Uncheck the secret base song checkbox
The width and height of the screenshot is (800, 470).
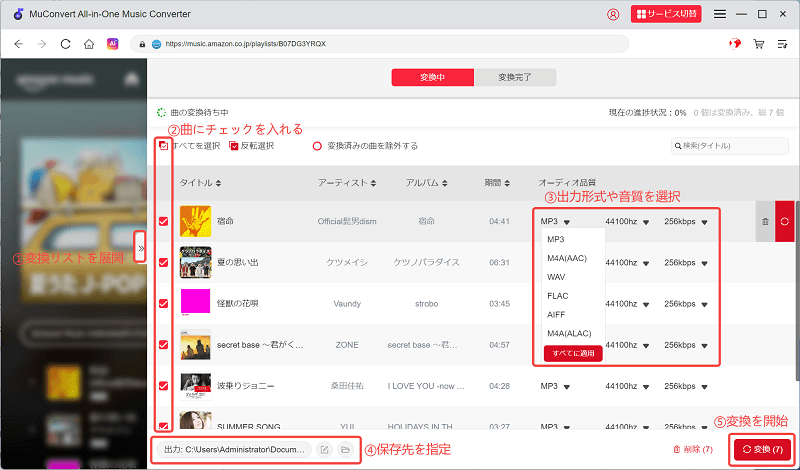[x=163, y=345]
